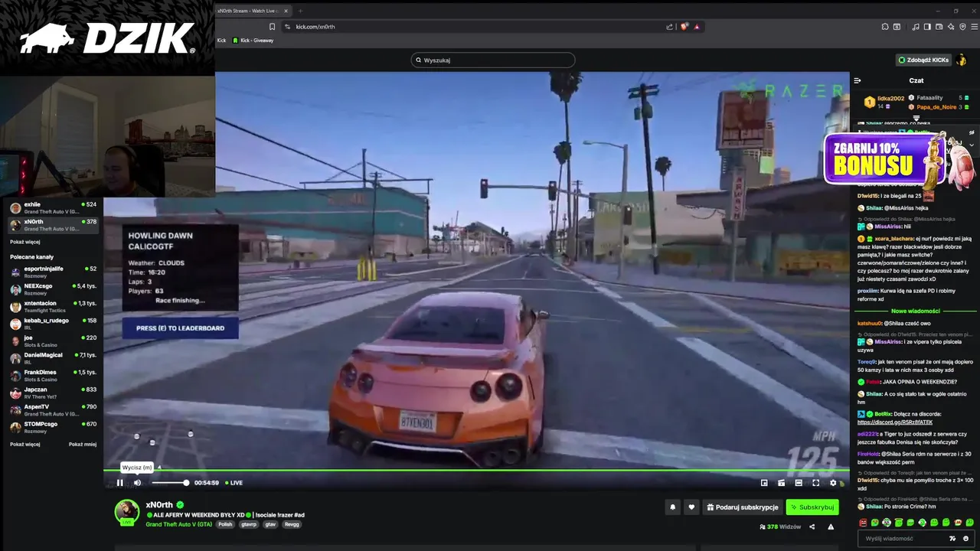Select the gtav tag
This screenshot has height=551, width=980.
pos(271,524)
